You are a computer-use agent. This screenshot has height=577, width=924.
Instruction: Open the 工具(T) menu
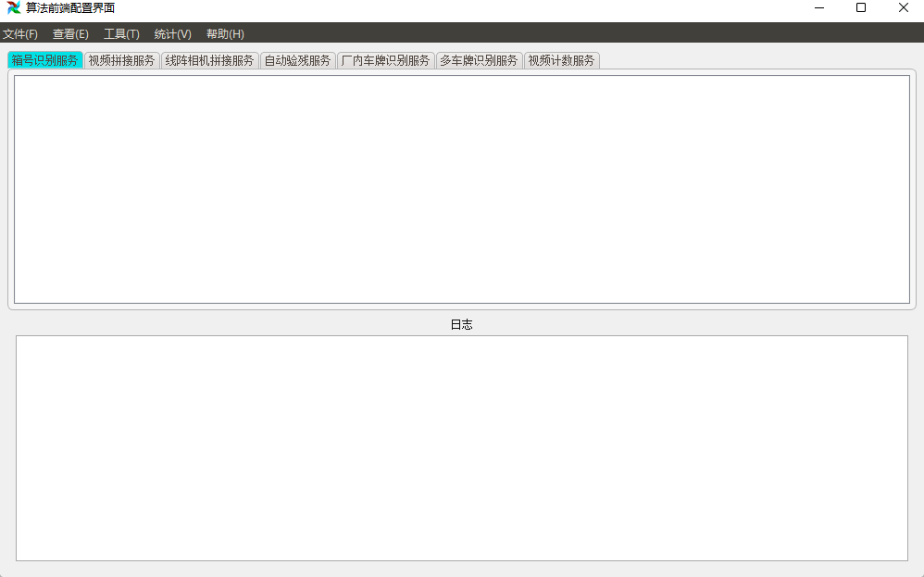coord(121,33)
